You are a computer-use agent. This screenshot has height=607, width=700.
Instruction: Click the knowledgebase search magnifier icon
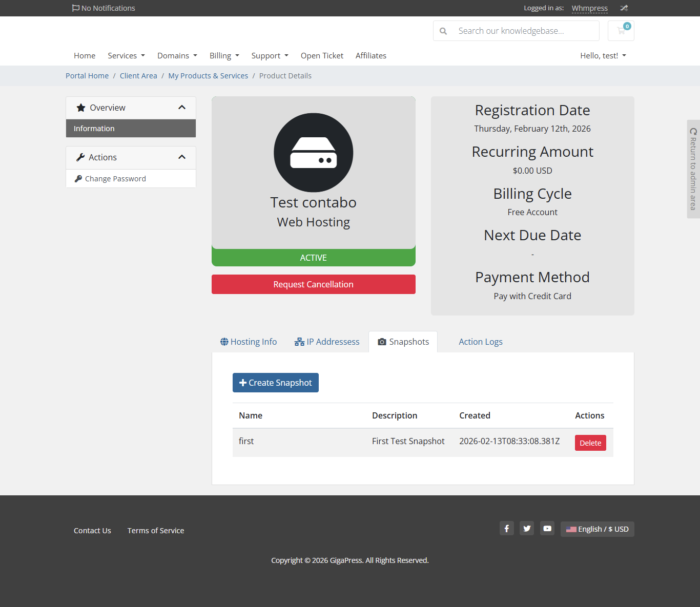(443, 31)
